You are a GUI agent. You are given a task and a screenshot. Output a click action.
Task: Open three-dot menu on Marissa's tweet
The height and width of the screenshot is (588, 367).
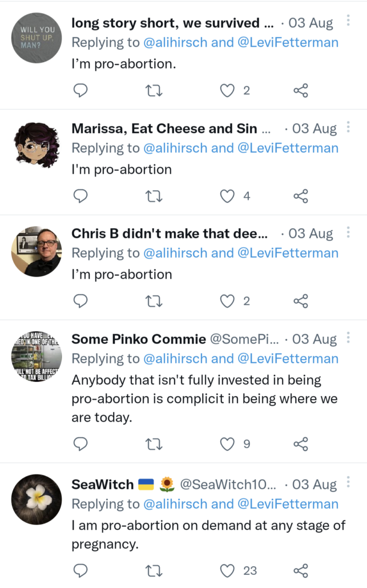click(348, 127)
